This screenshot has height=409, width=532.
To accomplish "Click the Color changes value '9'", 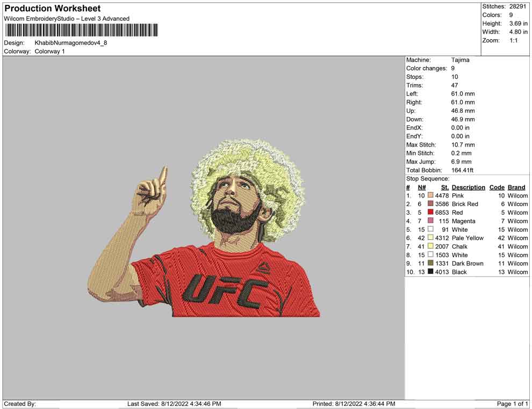I will 452,69.
